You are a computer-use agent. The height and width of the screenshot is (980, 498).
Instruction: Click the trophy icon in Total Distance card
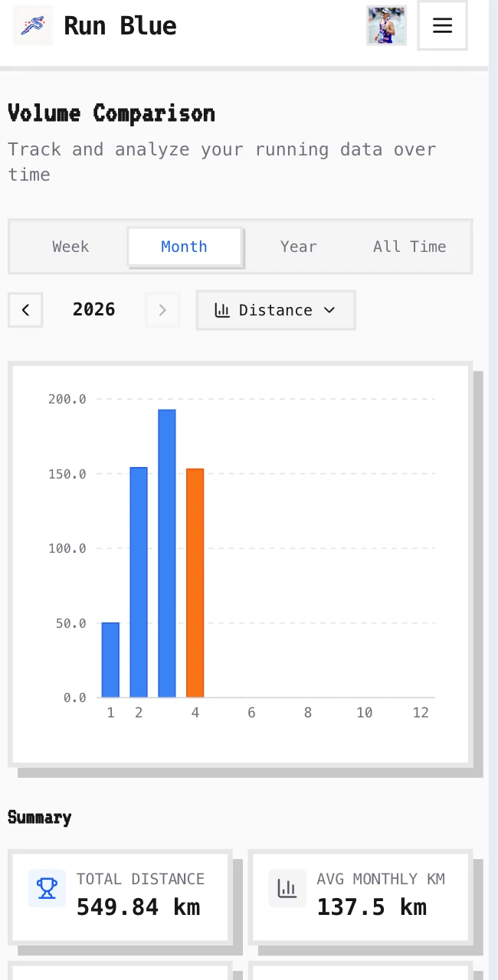pos(47,888)
